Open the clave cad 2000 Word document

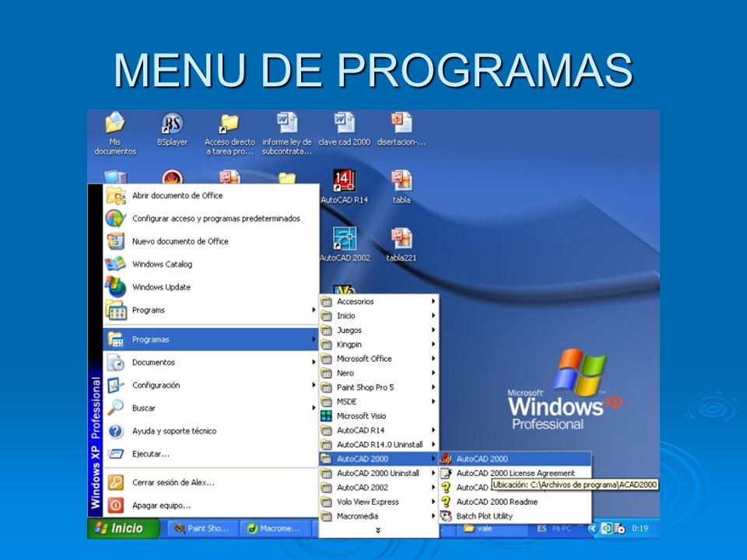click(x=344, y=130)
